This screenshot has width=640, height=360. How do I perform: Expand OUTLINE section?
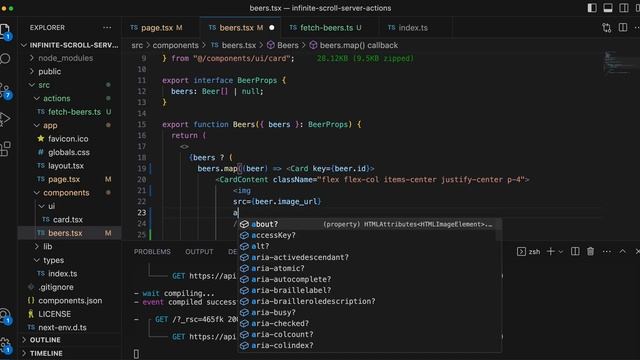click(69, 340)
